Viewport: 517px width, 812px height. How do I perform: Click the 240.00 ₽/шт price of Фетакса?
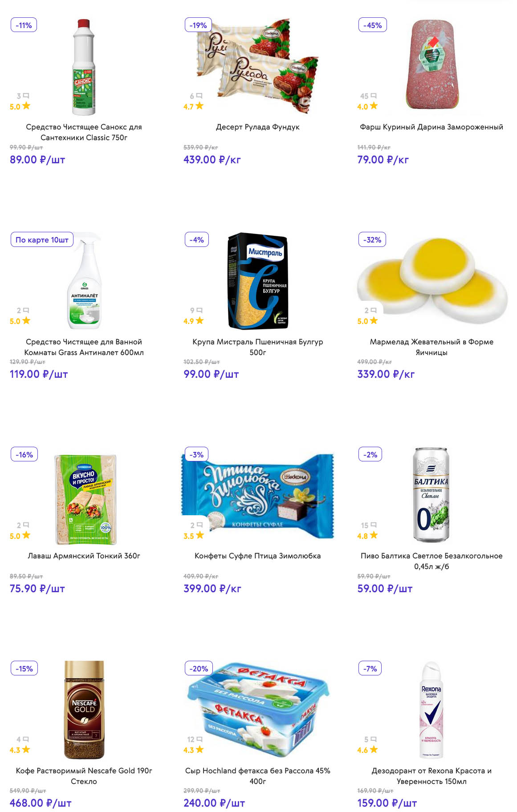pos(214,803)
